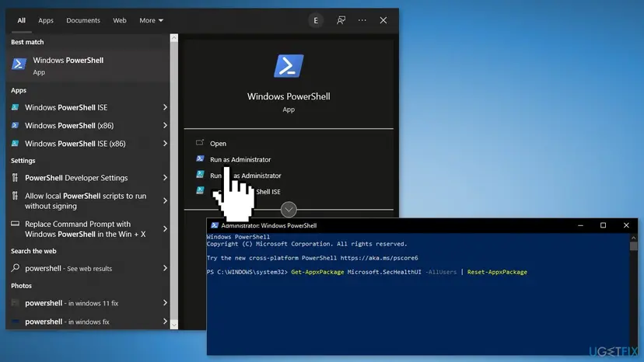644x362 pixels.
Task: Minimize the Administrator PowerShell window
Action: click(580, 225)
